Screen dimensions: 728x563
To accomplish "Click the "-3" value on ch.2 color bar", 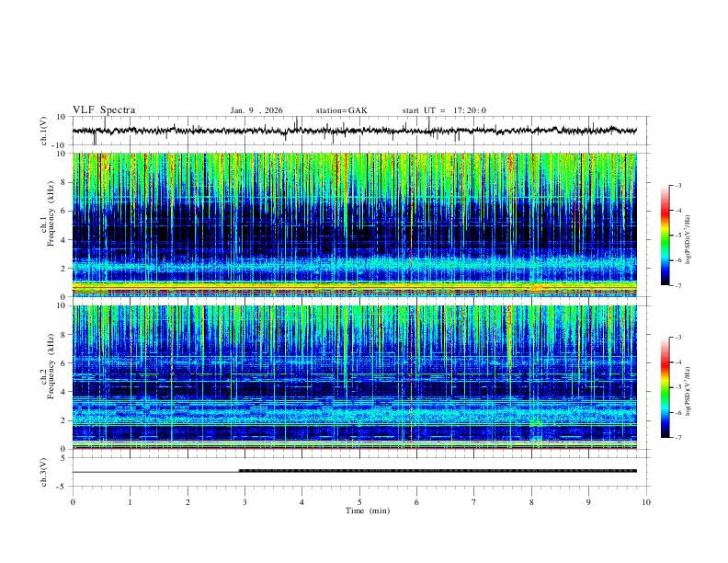I will [x=677, y=338].
